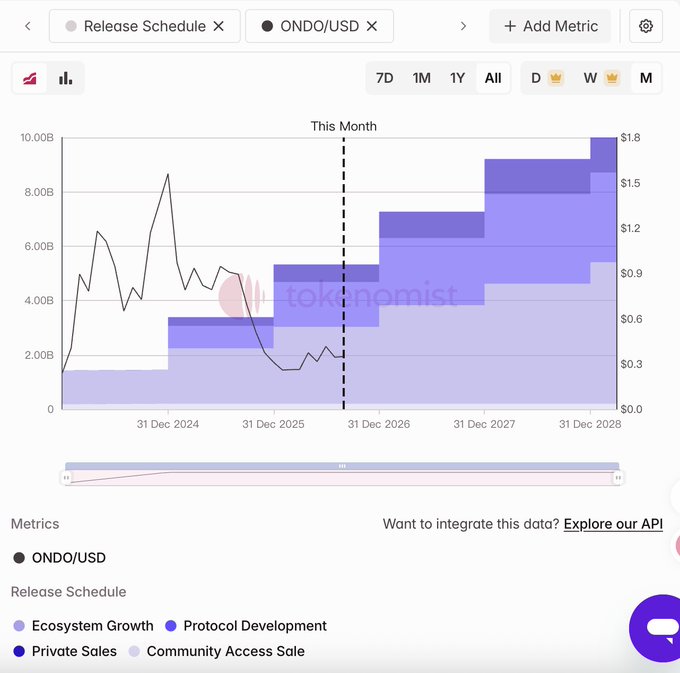Screen dimensions: 680x673
Task: Click the Release Schedule legend heading
Action: (69, 592)
